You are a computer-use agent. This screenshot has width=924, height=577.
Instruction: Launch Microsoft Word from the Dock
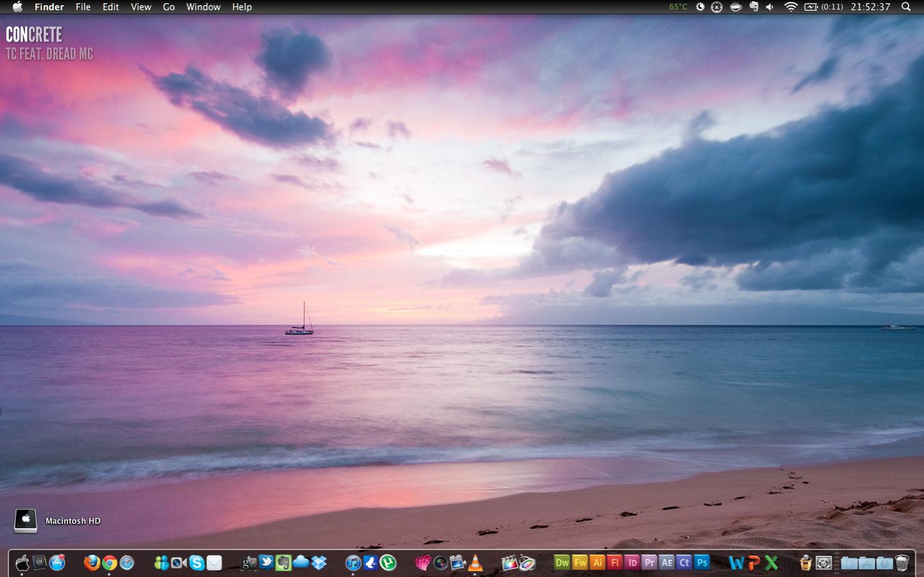(737, 563)
